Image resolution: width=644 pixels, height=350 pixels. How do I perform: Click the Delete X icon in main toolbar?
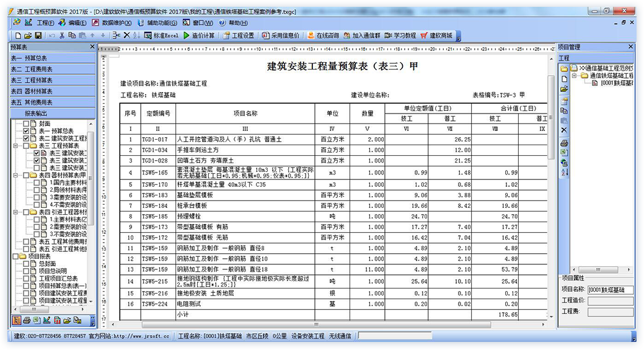point(127,36)
